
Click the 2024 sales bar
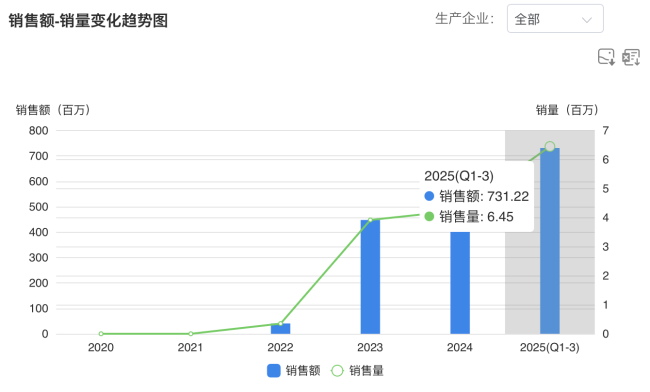(x=460, y=283)
